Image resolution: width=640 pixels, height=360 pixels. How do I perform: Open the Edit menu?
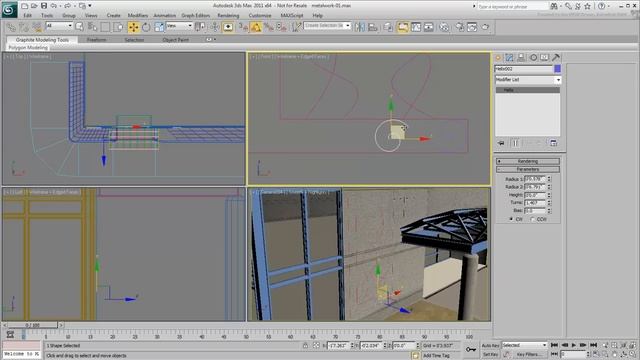click(x=27, y=16)
